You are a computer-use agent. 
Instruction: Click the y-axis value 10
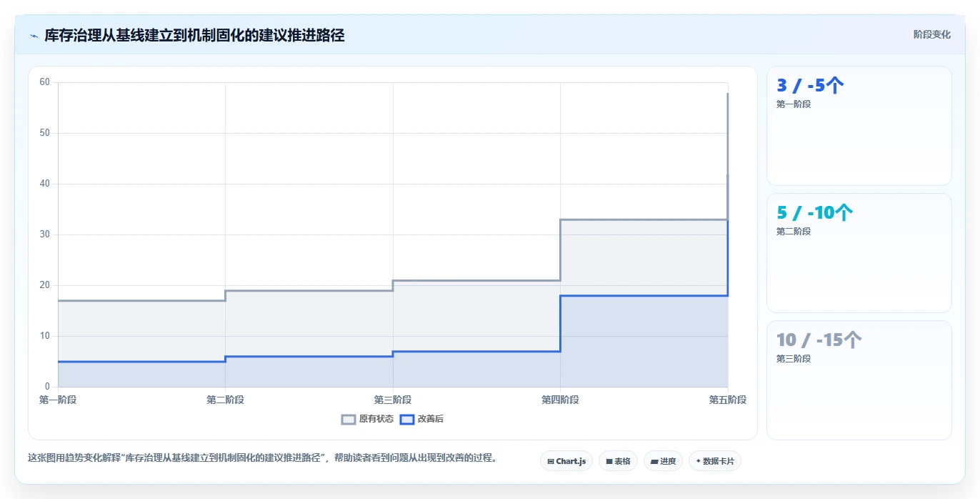pos(45,336)
